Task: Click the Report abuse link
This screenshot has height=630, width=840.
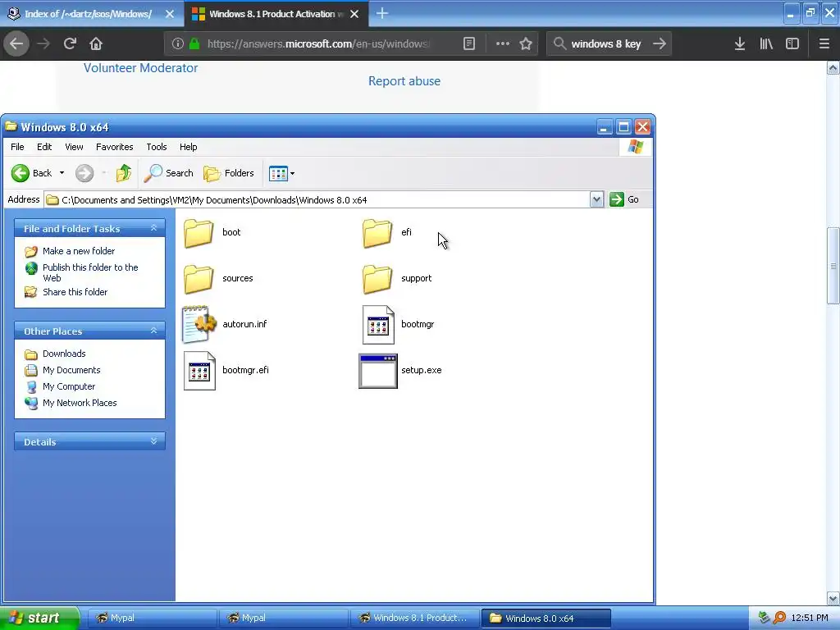Action: click(x=404, y=81)
